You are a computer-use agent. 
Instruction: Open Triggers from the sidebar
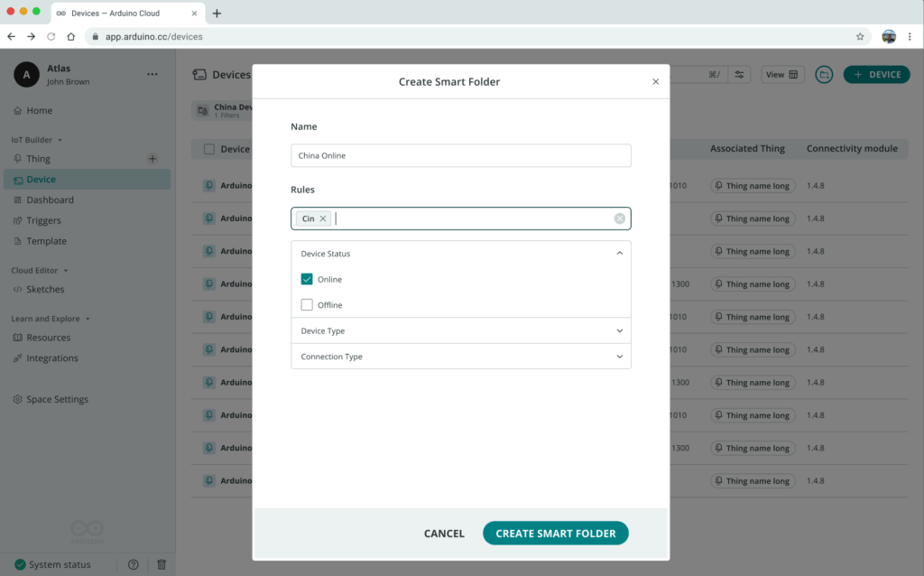tap(43, 220)
